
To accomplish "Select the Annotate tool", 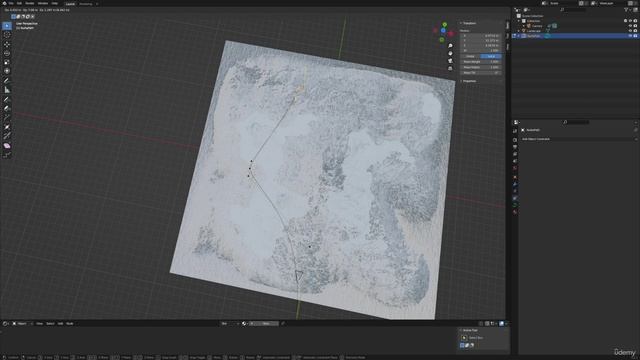I will point(7,80).
